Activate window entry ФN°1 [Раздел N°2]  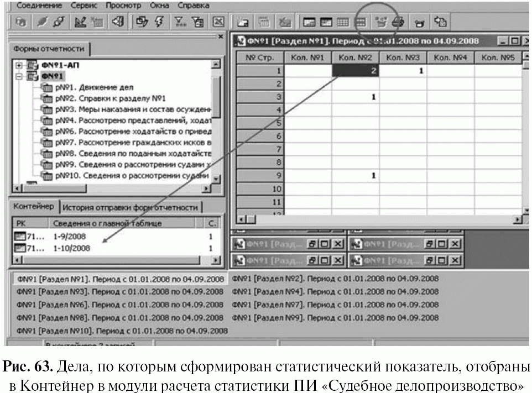click(x=335, y=279)
